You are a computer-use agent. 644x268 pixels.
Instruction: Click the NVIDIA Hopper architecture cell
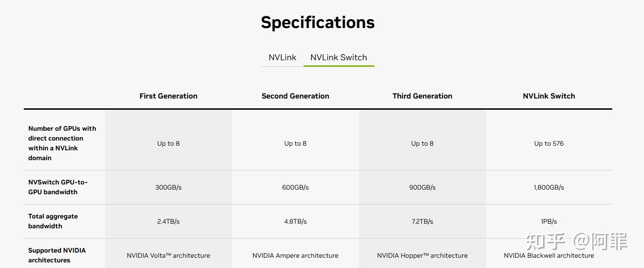[x=422, y=255]
